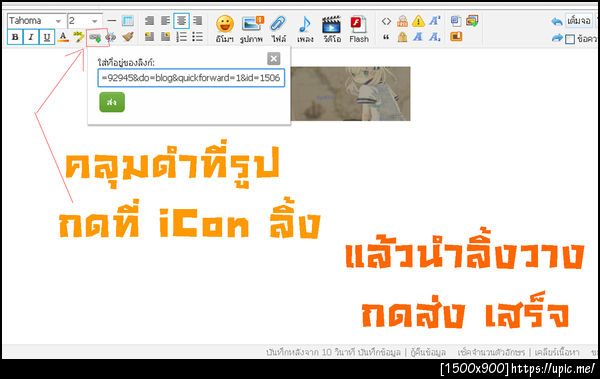600x379 pixels.
Task: Click the hide content icon
Action: pyautogui.click(x=402, y=21)
